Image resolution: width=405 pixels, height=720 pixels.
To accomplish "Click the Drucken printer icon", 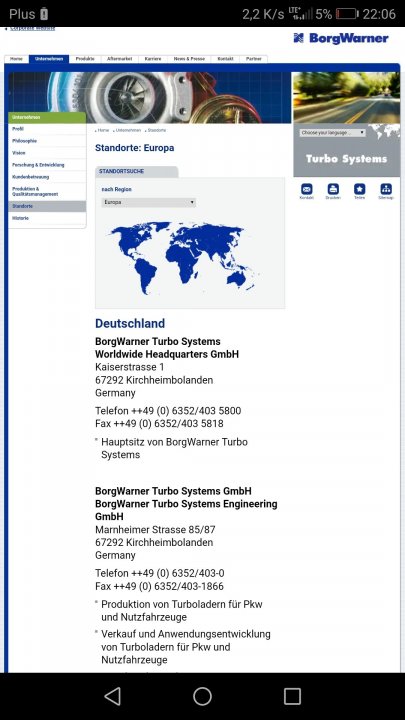I will click(333, 189).
